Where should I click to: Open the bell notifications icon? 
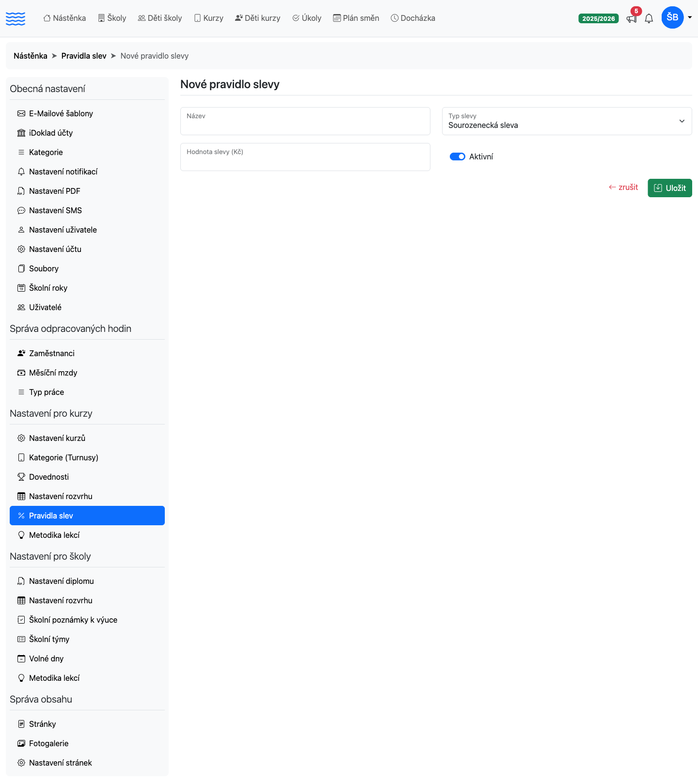649,19
